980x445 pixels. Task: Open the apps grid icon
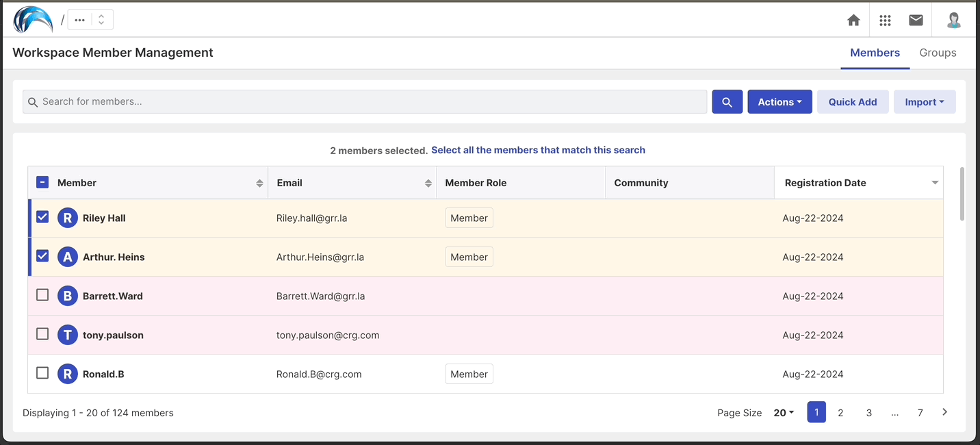coord(885,20)
